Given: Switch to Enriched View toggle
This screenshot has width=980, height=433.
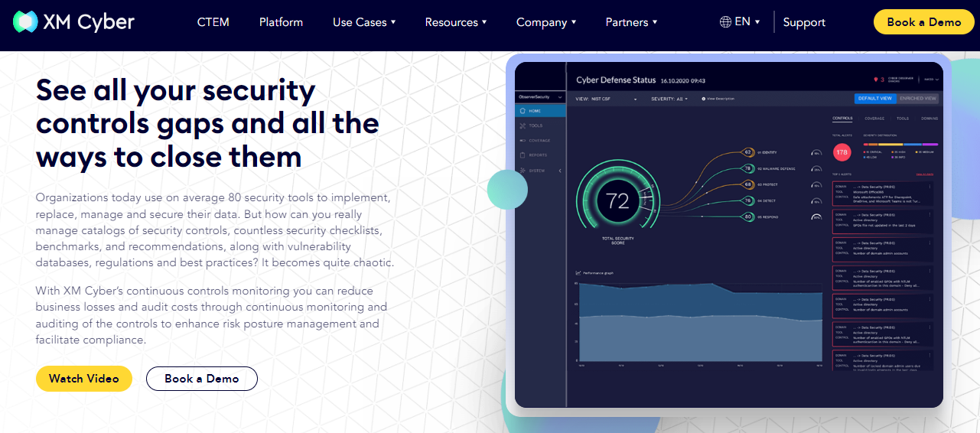Looking at the screenshot, I should [x=917, y=99].
